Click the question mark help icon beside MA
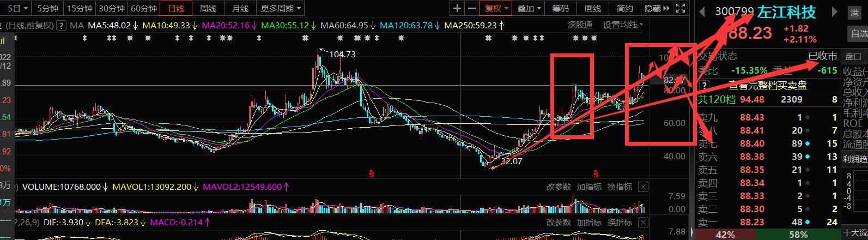The image size is (868, 240). [62, 25]
